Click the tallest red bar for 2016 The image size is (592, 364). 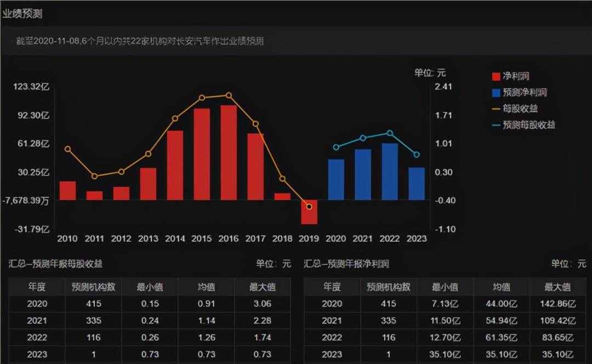pyautogui.click(x=228, y=151)
